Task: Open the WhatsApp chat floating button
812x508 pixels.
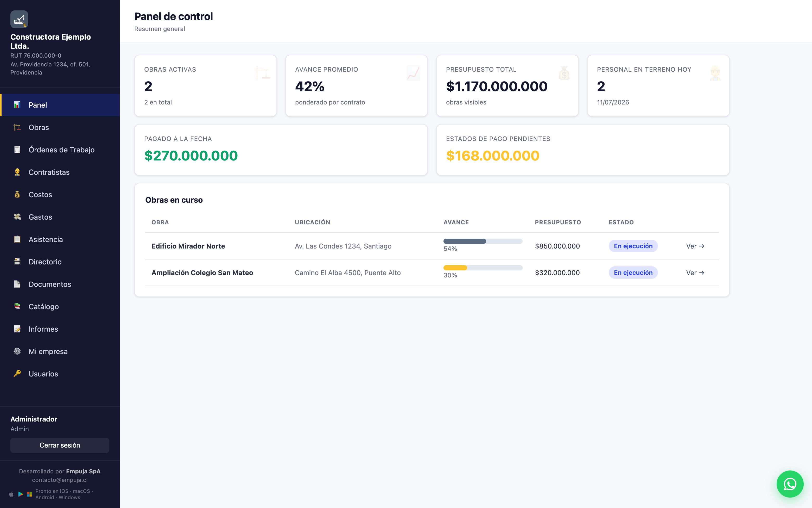Action: [x=790, y=484]
